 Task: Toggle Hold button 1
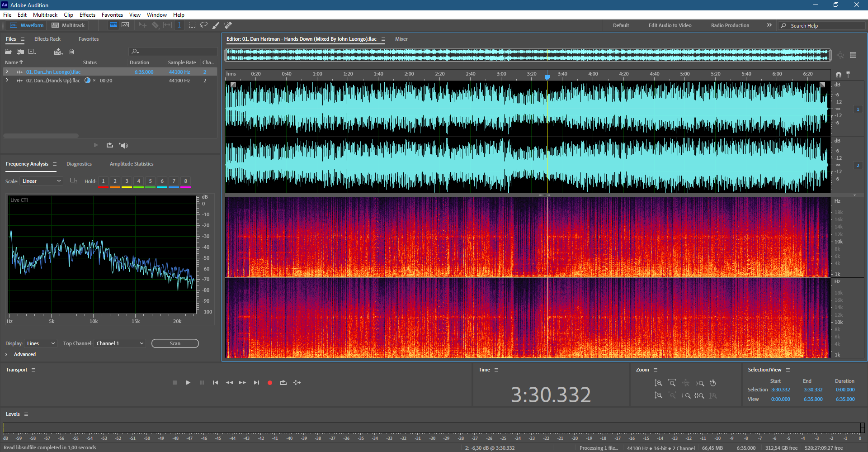pos(103,181)
